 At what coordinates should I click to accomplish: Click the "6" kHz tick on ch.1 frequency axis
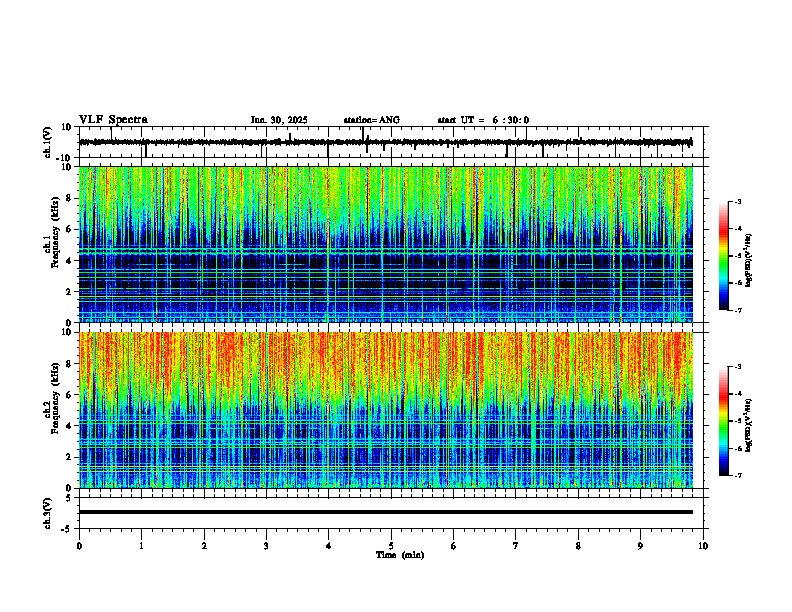(x=69, y=229)
